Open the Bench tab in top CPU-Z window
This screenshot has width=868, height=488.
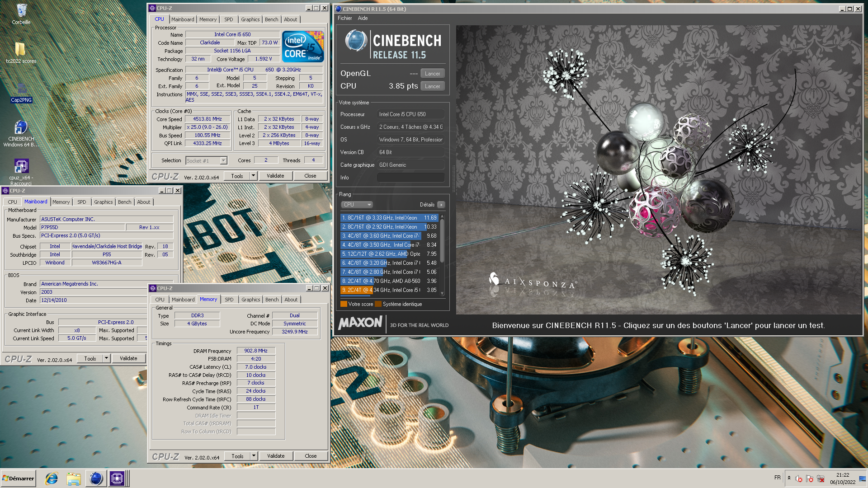(x=271, y=19)
